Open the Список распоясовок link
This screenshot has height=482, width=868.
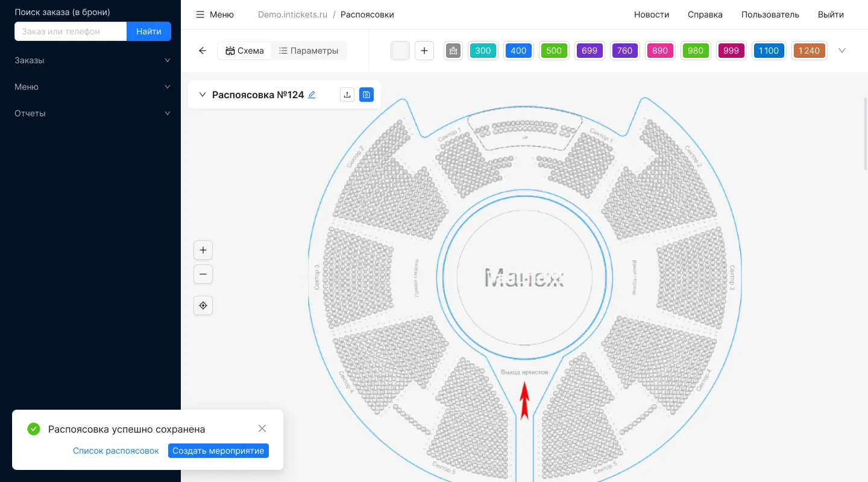(116, 451)
